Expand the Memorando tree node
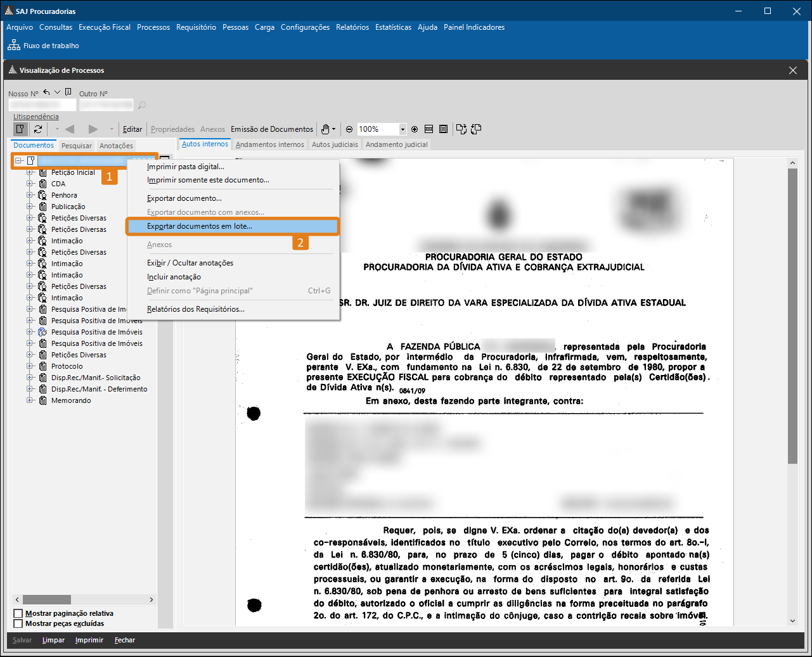812x657 pixels. pyautogui.click(x=30, y=400)
